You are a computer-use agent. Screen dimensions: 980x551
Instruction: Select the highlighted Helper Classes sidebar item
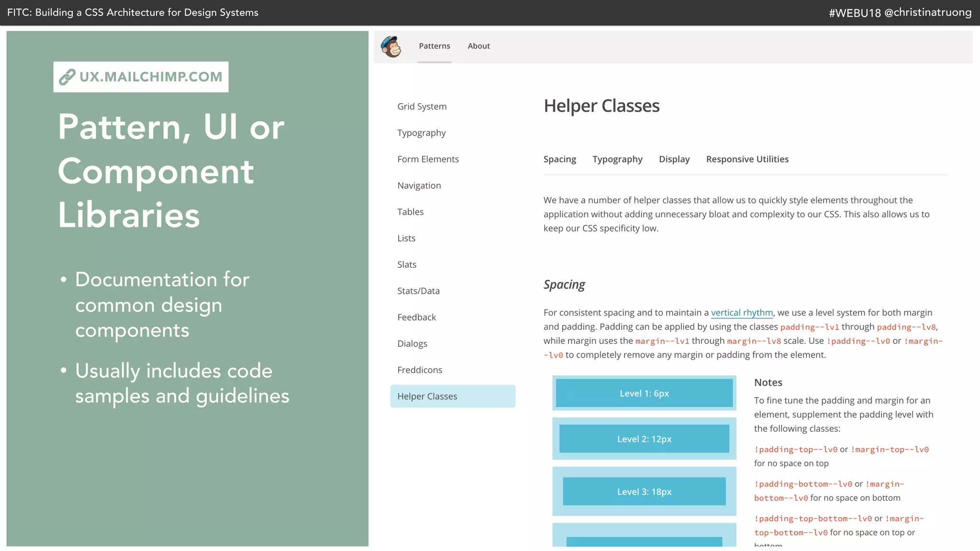click(453, 396)
